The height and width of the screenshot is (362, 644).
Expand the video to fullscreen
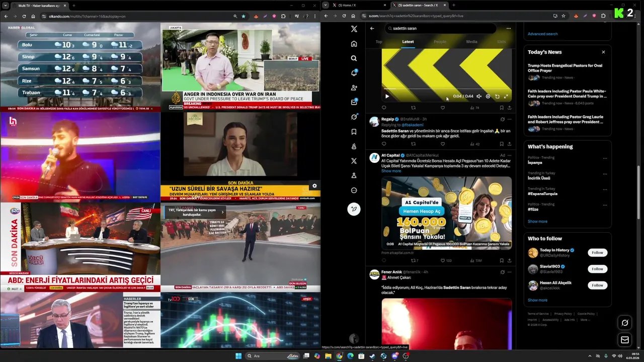point(506,96)
